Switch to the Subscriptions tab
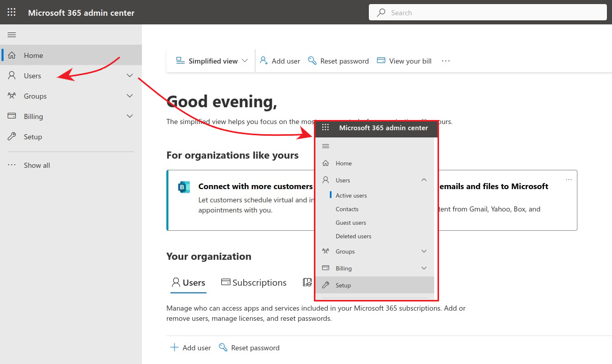612x364 pixels. (x=254, y=283)
